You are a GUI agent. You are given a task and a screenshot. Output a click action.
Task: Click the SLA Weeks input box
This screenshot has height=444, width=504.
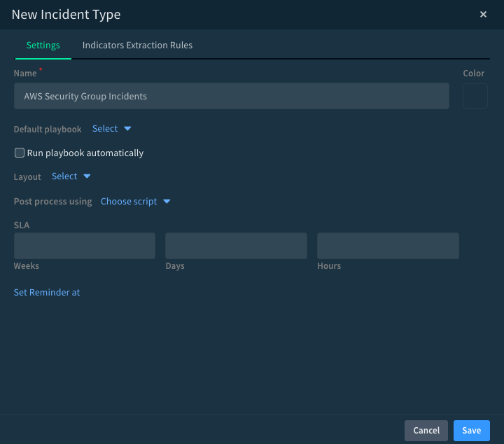pos(85,246)
